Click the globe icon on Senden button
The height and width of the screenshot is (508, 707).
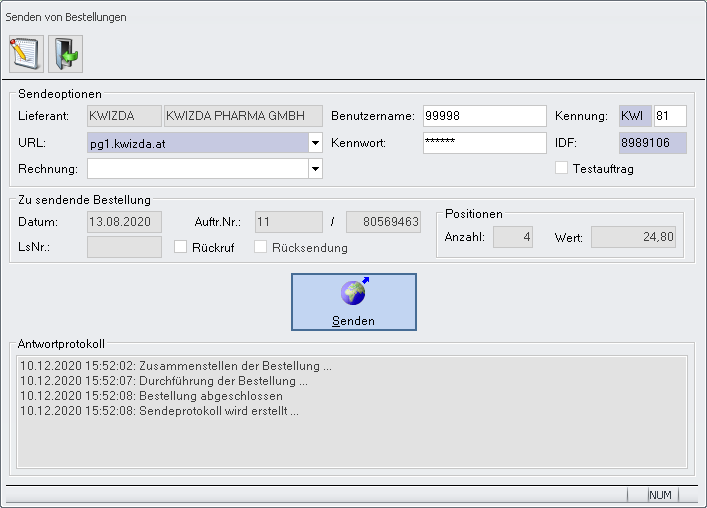pyautogui.click(x=353, y=293)
